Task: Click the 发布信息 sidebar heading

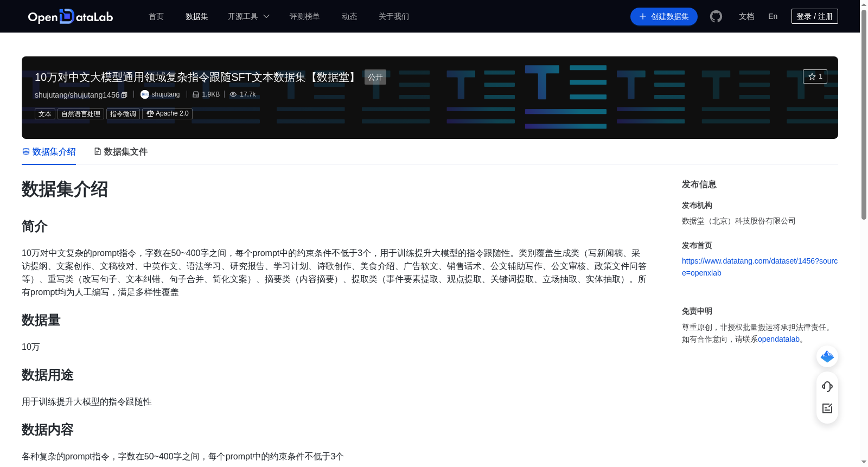Action: tap(699, 184)
